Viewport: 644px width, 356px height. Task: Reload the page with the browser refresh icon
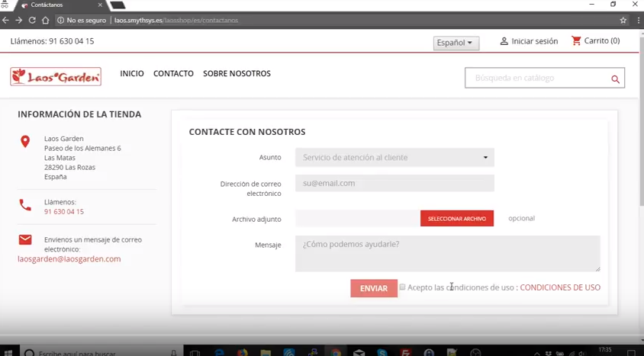tap(32, 21)
